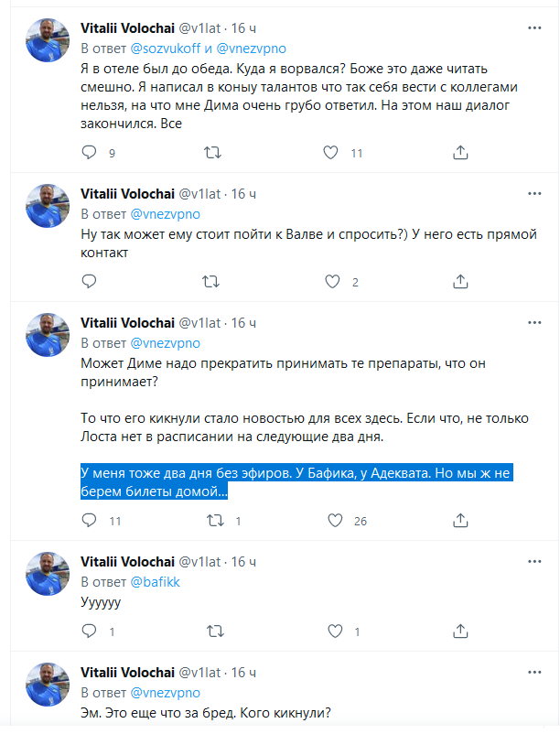Open the avatar on the first tweet
560x734 pixels.
click(48, 39)
